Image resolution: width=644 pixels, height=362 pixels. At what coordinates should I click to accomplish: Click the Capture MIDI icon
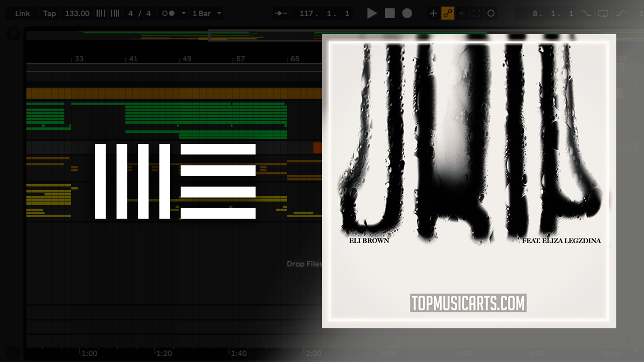(x=476, y=14)
